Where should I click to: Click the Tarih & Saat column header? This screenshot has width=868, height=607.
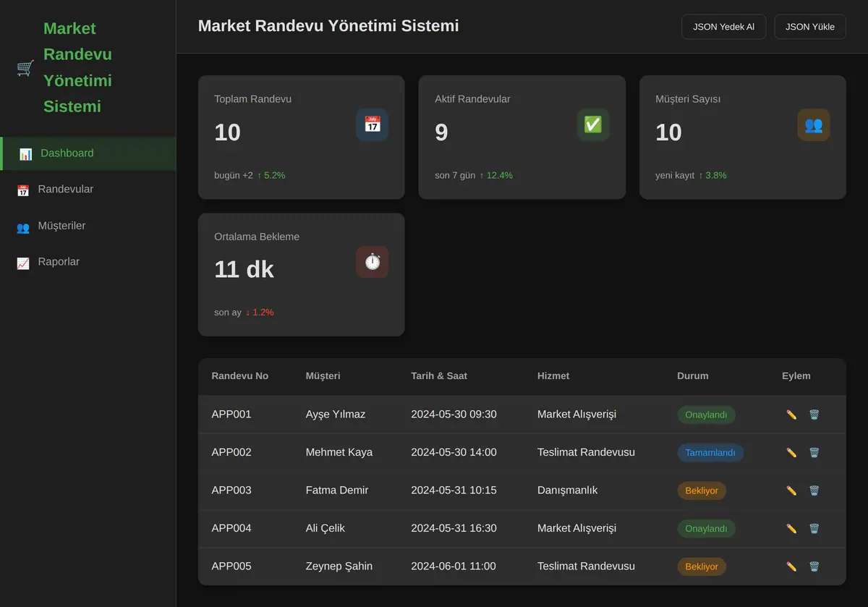coord(439,376)
